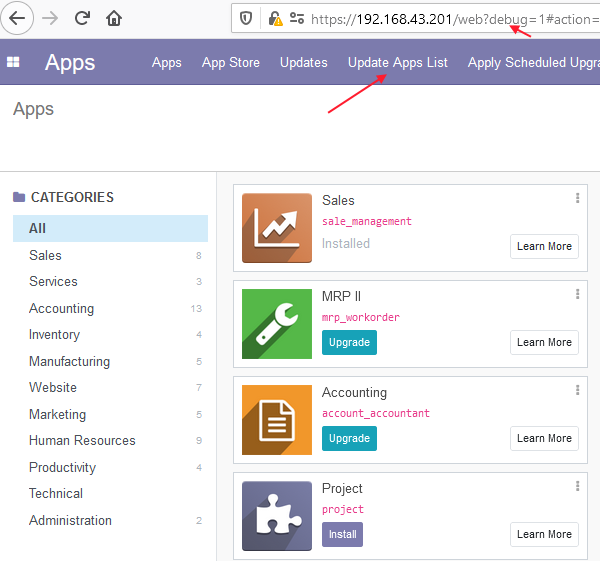Click the insecure lock warning icon
The width and height of the screenshot is (600, 561).
tap(275, 18)
